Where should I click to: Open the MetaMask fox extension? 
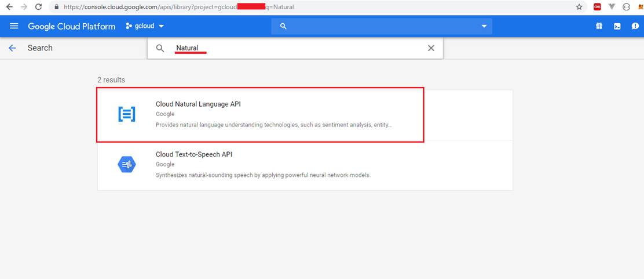pyautogui.click(x=641, y=7)
